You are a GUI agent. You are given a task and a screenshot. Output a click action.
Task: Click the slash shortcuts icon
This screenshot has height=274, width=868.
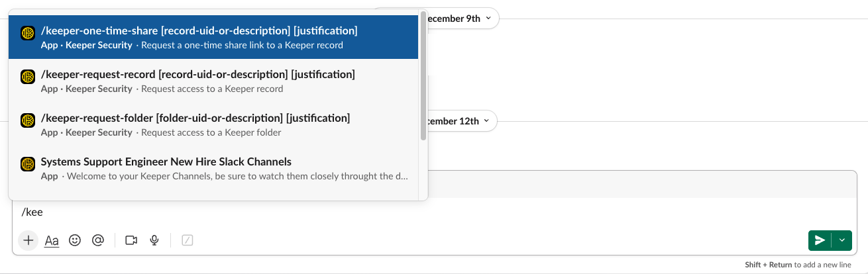pyautogui.click(x=188, y=240)
